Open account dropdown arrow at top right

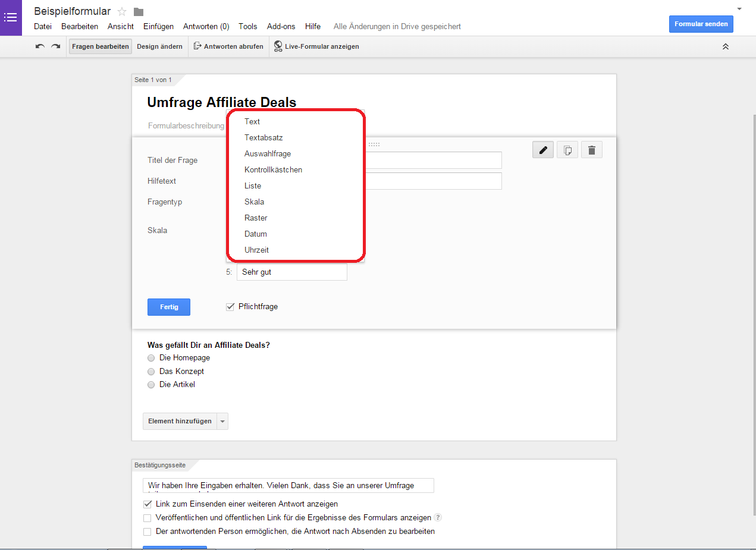pyautogui.click(x=739, y=9)
